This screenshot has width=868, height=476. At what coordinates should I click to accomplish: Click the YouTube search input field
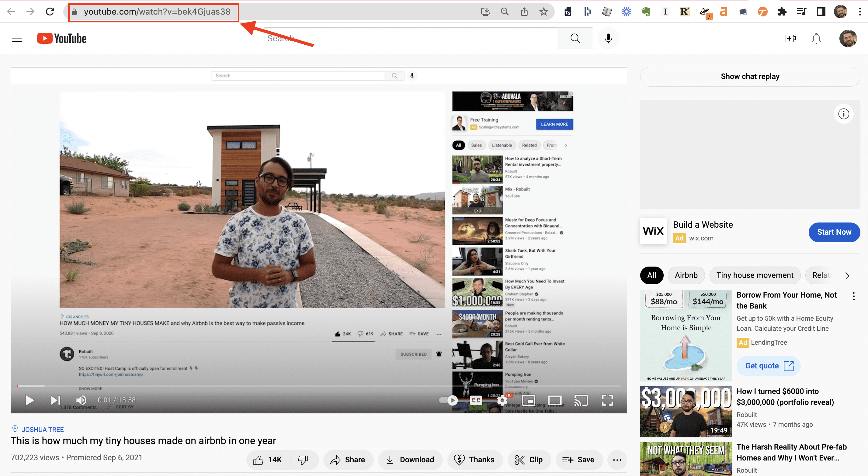point(410,38)
